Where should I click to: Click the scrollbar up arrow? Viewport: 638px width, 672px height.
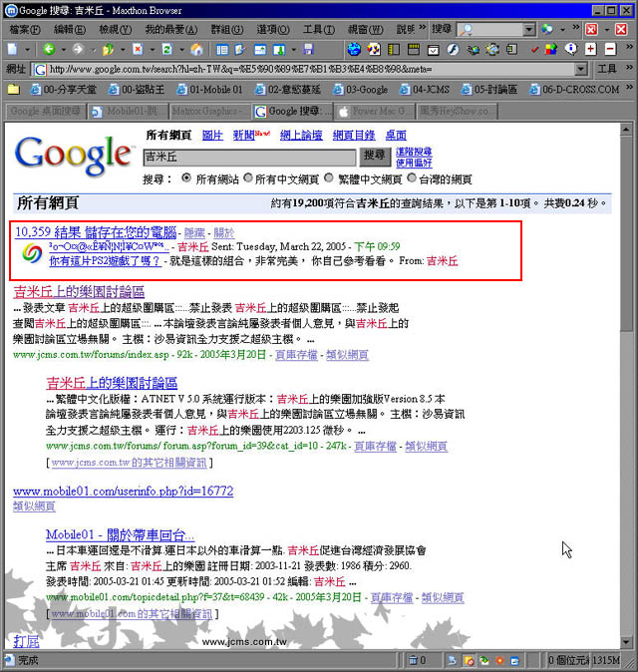626,130
